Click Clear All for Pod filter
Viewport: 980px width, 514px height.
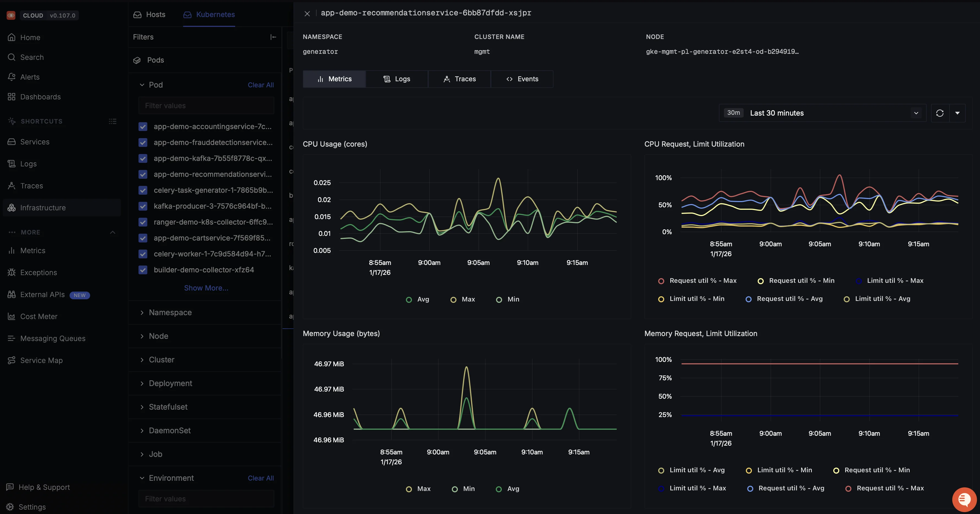pos(261,85)
